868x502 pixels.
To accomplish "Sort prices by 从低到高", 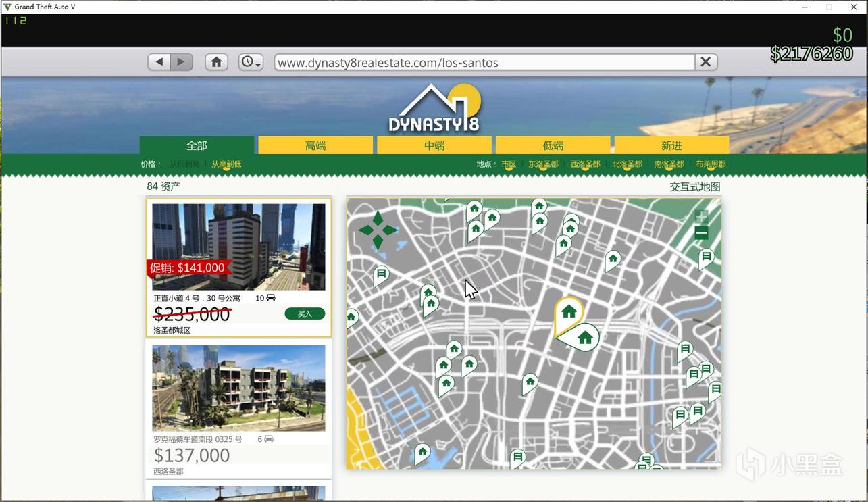I will 184,164.
